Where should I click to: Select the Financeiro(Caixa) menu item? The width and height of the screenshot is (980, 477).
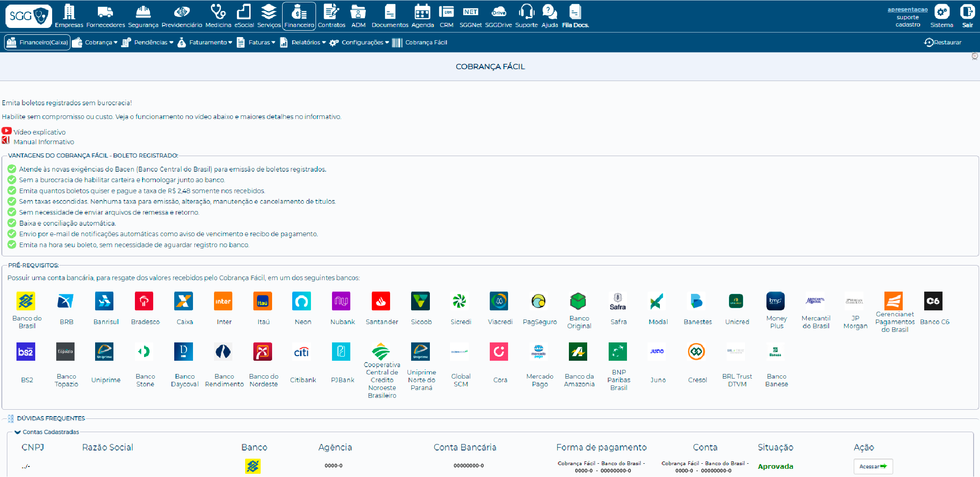tap(37, 43)
